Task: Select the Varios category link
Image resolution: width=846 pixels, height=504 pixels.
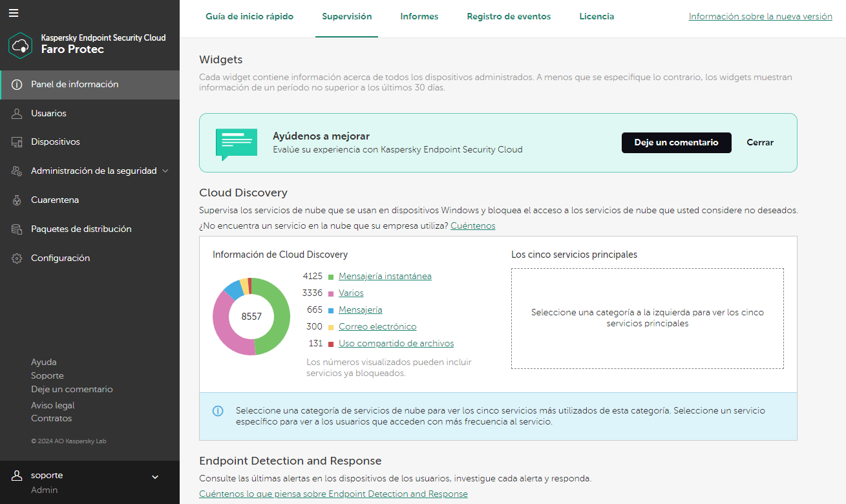Action: (x=351, y=293)
